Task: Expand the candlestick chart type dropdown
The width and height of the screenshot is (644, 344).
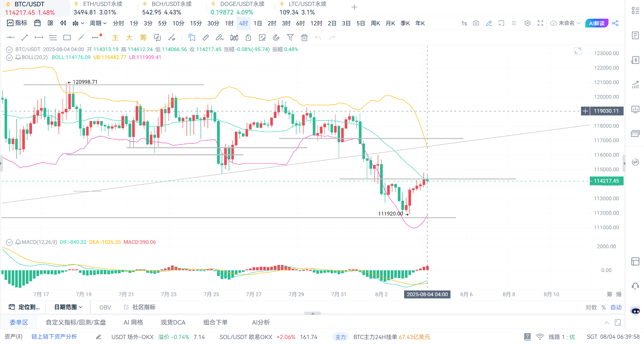Action: [x=78, y=23]
